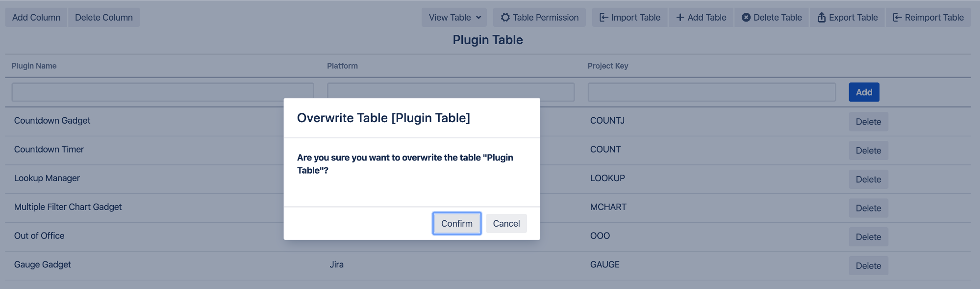Delete the Out of Office row
Viewport: 980px width, 289px height.
pyautogui.click(x=868, y=237)
